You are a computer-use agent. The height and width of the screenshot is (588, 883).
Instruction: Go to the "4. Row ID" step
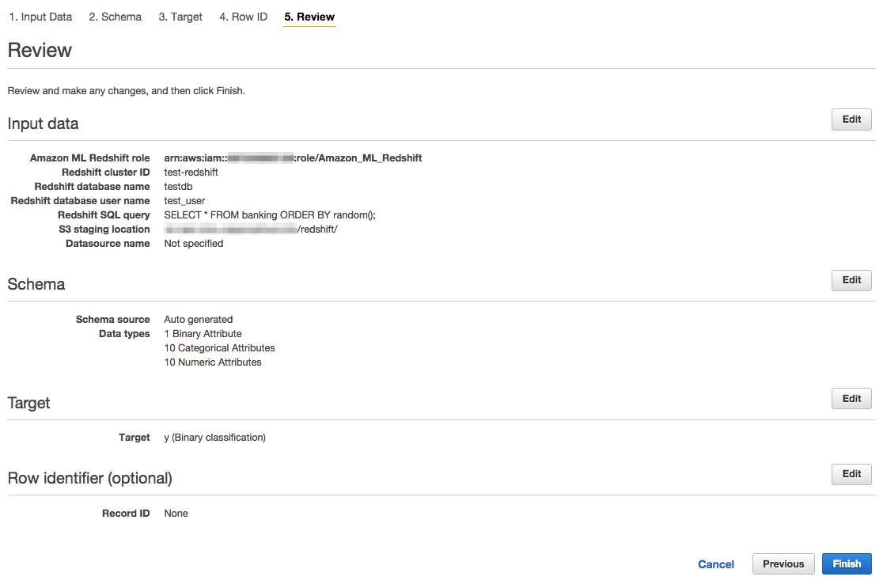point(243,17)
